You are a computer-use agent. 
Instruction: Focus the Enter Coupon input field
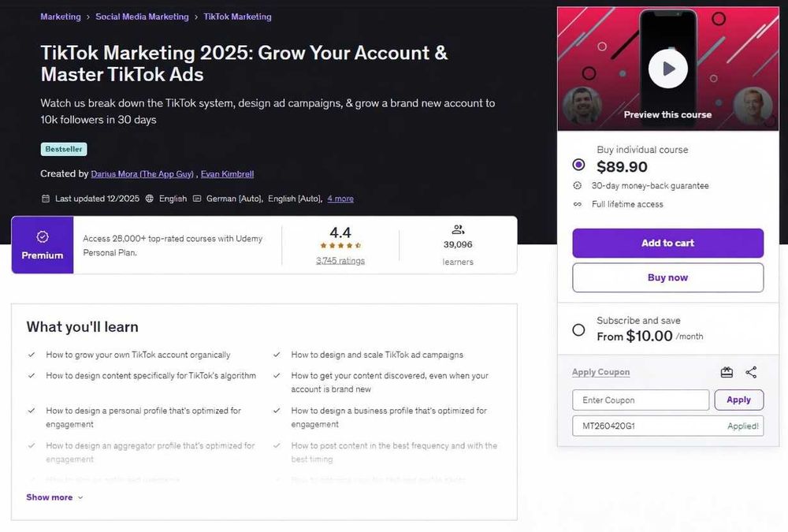point(641,400)
